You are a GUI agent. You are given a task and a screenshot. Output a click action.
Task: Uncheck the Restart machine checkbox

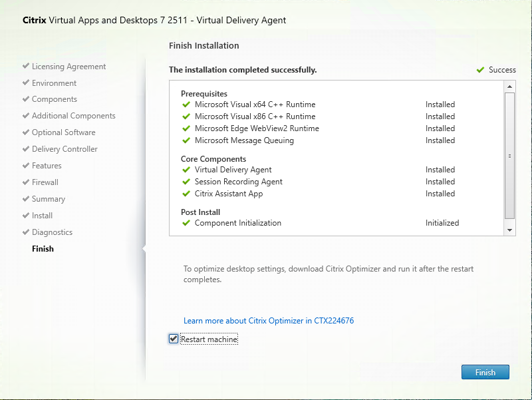click(174, 339)
